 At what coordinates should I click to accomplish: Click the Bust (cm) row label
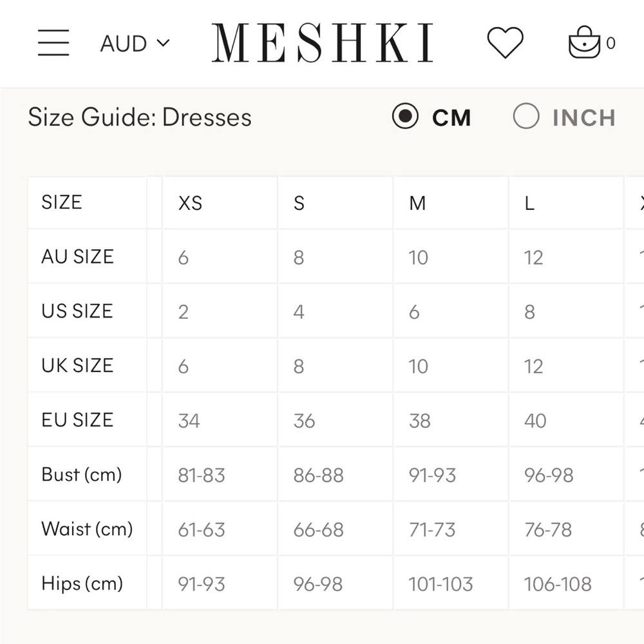[81, 475]
